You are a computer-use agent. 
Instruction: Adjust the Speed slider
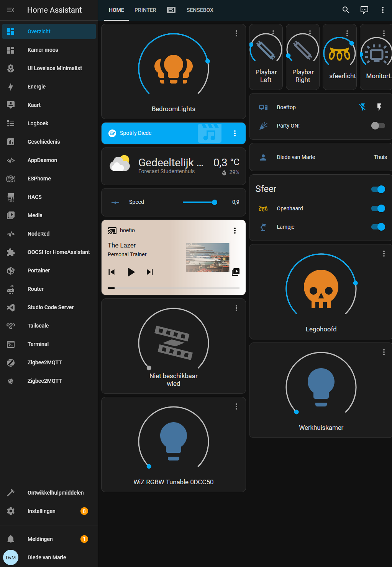(x=200, y=202)
